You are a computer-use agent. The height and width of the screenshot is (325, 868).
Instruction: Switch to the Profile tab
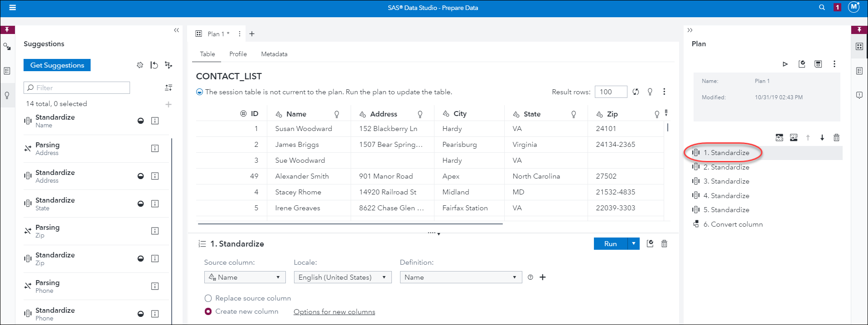tap(238, 54)
